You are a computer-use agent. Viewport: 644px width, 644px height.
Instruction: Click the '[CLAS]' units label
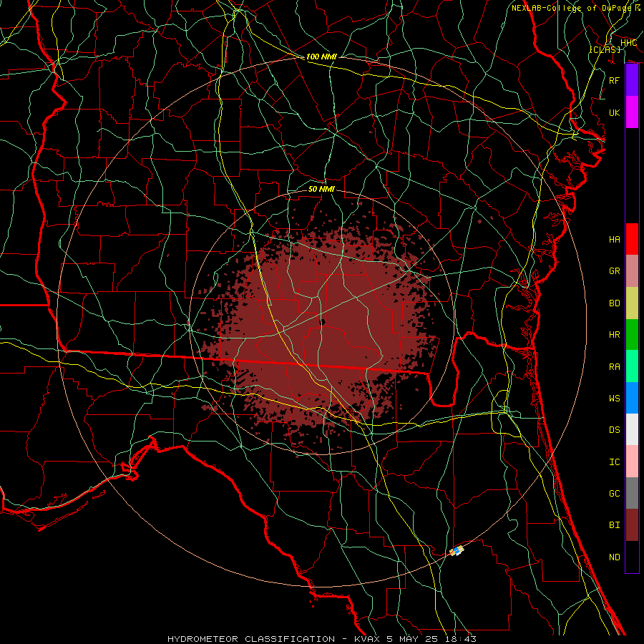pyautogui.click(x=605, y=49)
